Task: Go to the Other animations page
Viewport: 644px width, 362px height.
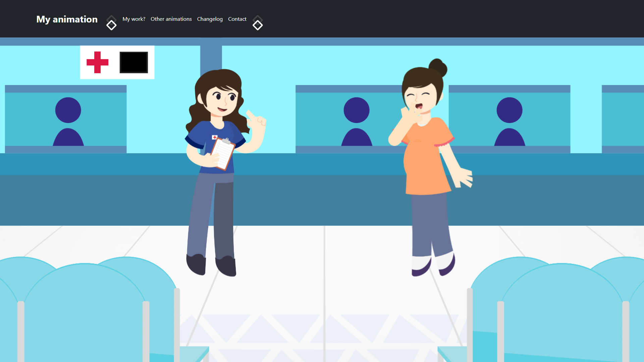Action: [x=171, y=19]
